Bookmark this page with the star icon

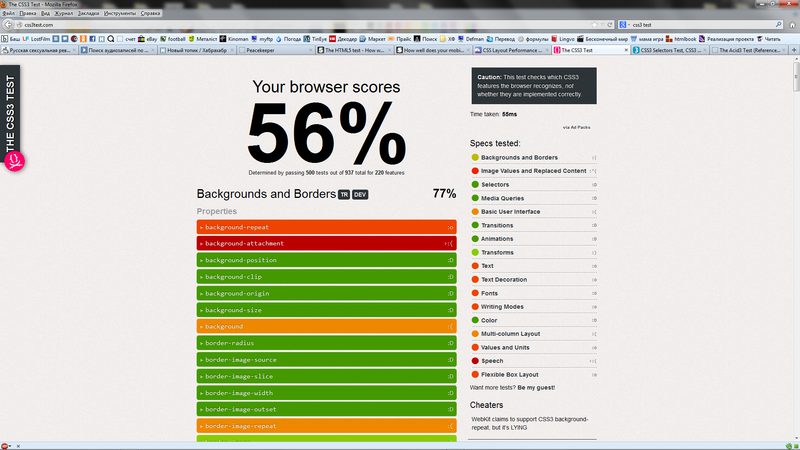pos(594,24)
